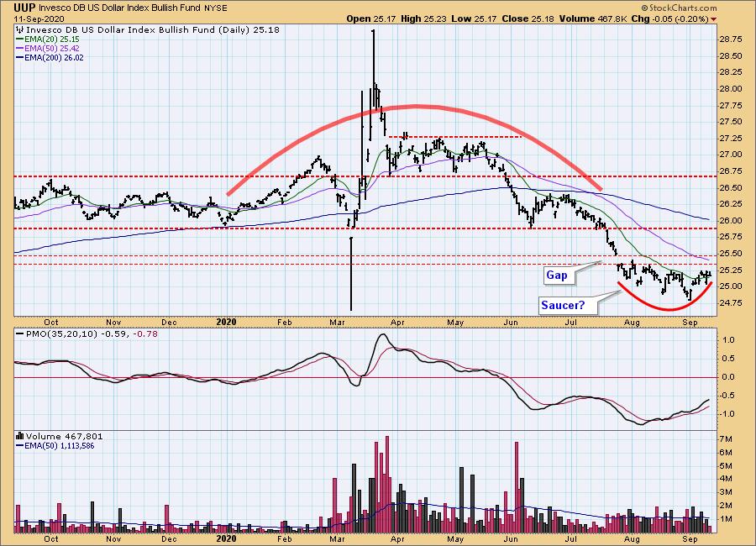Click the 3M volume axis label
The width and height of the screenshot is (756, 546).
(726, 492)
